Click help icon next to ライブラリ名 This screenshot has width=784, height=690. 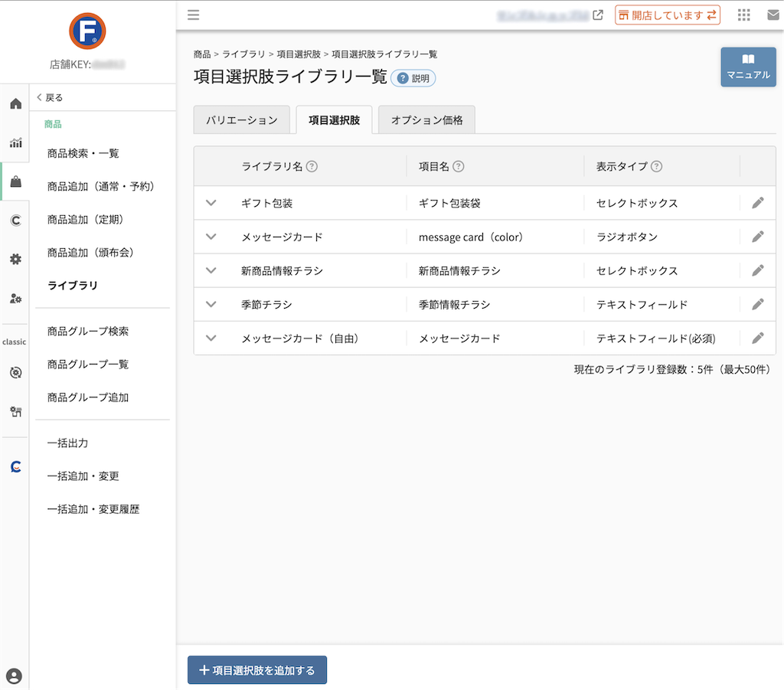pos(312,166)
